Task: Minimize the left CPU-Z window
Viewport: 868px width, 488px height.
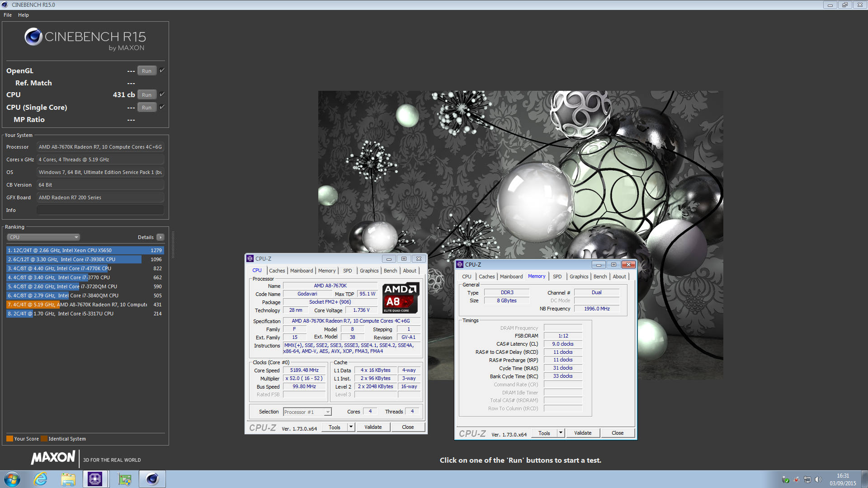Action: 388,259
